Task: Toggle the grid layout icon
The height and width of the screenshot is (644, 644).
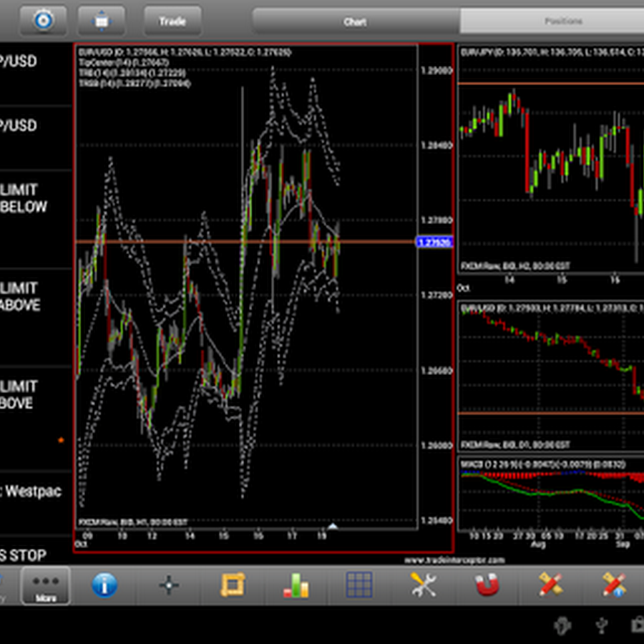Action: 359,585
